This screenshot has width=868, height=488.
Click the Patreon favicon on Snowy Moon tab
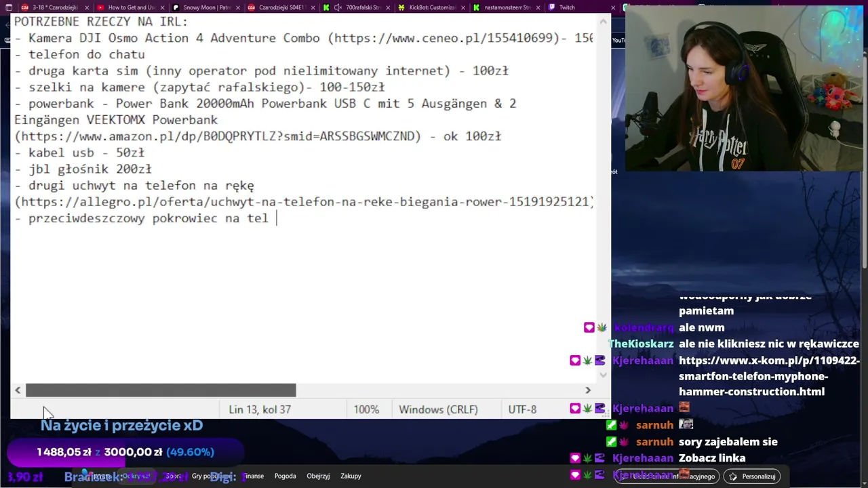pyautogui.click(x=176, y=7)
